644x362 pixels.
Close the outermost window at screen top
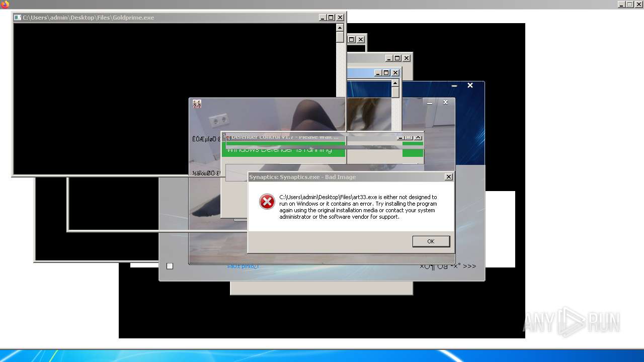(639, 4)
